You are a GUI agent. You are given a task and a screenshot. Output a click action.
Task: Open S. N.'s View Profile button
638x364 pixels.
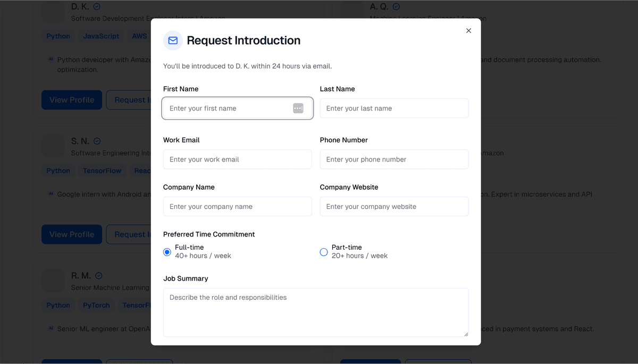coord(72,234)
